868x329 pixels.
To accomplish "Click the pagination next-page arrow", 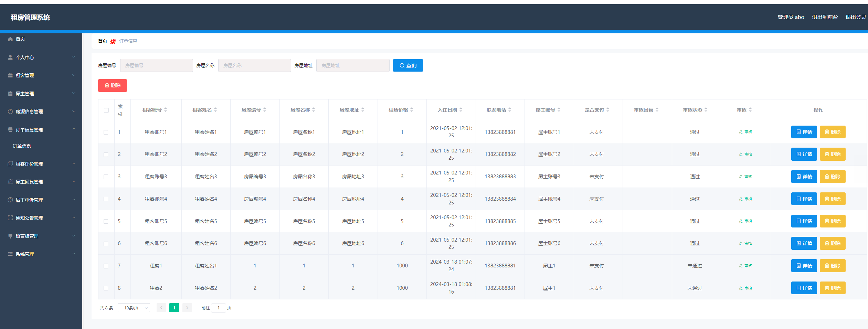I will click(187, 308).
